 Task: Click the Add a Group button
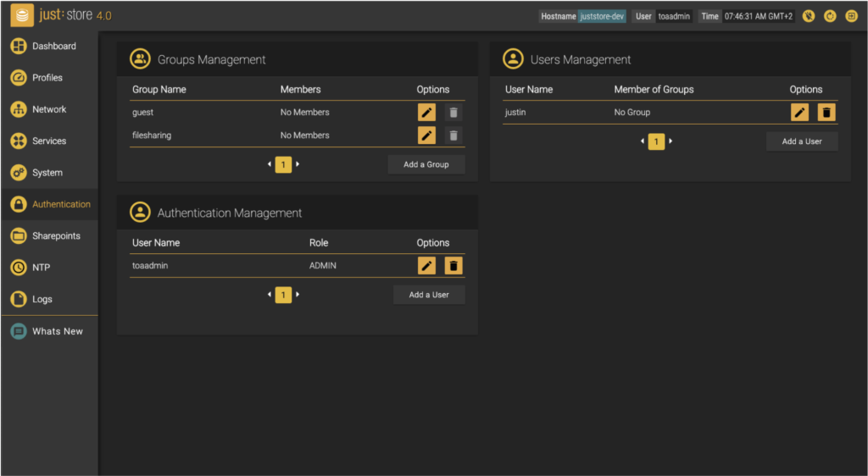426,164
